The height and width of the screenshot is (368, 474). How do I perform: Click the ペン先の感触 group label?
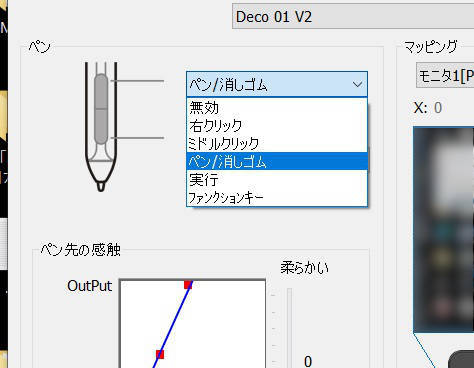[x=80, y=249]
